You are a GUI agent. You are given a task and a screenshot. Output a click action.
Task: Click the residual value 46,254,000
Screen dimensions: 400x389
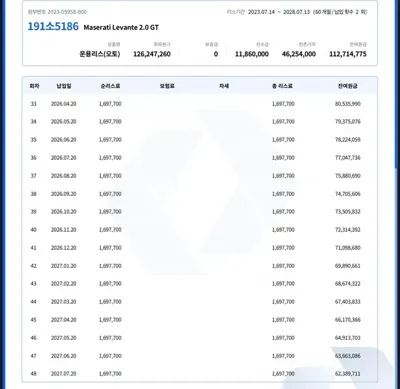click(x=299, y=54)
